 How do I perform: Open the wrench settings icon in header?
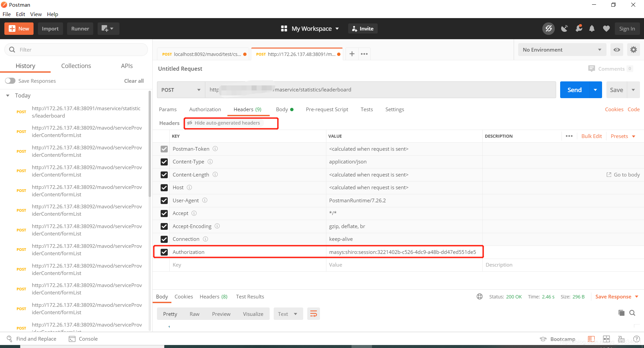[x=579, y=28]
